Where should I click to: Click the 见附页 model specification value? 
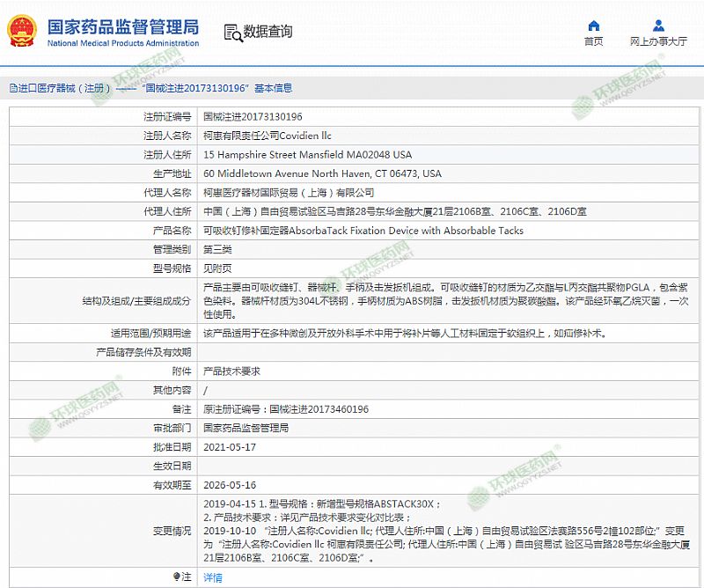tap(216, 268)
